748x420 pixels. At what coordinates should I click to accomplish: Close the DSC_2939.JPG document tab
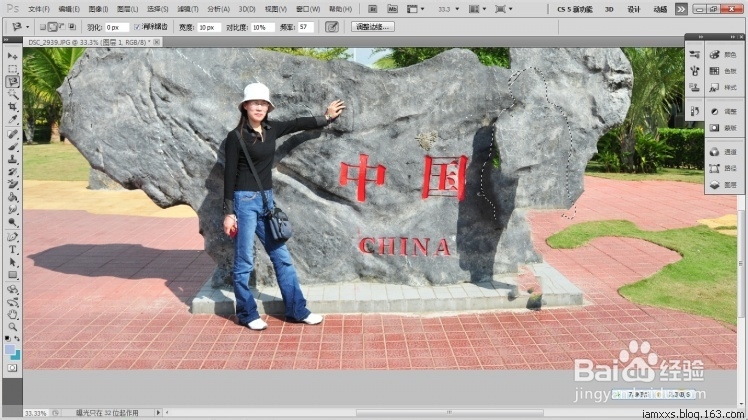[156, 42]
